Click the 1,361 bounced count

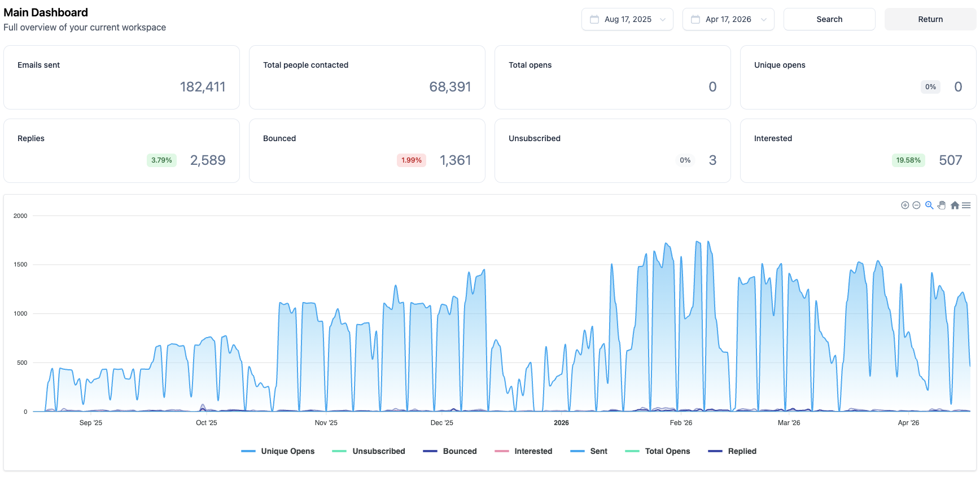tap(455, 160)
